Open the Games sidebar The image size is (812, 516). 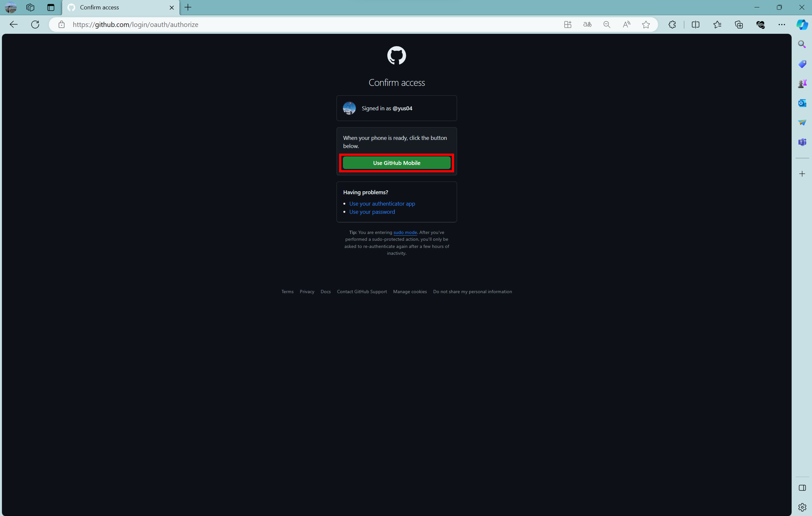tap(802, 83)
